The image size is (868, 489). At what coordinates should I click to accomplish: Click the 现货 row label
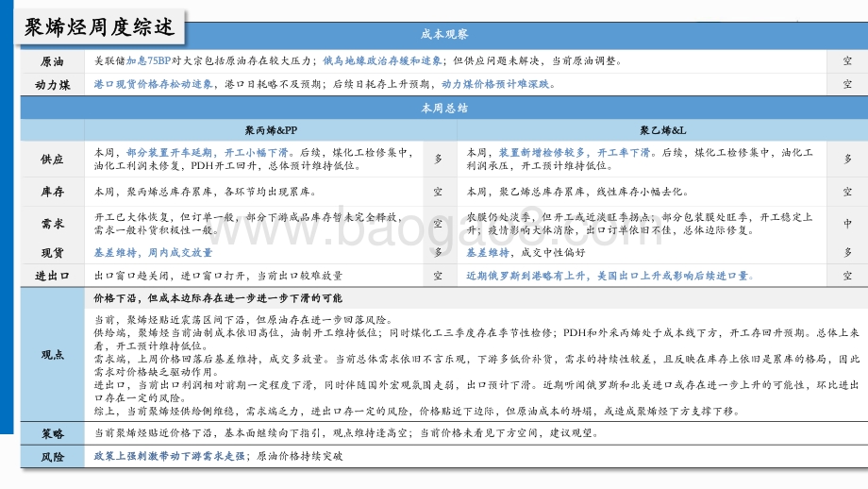click(x=52, y=253)
